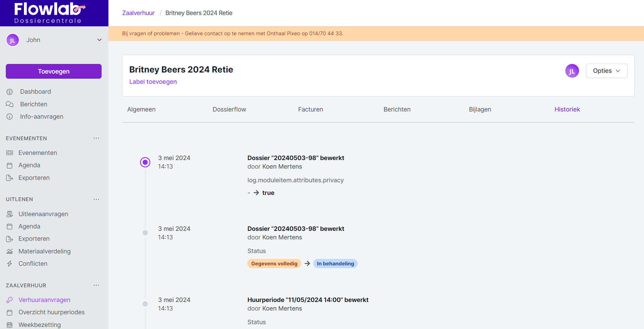
Task: Click the Label toevoegen link
Action: [x=153, y=82]
